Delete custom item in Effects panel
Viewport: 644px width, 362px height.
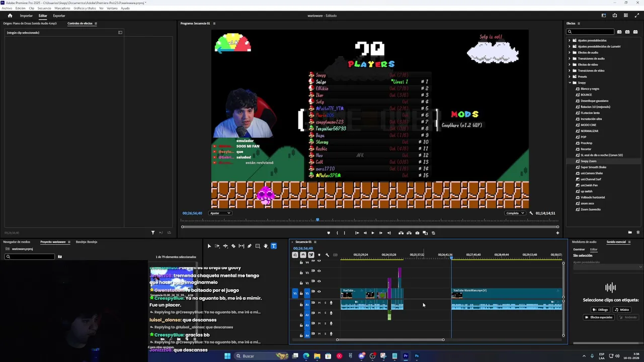click(638, 232)
